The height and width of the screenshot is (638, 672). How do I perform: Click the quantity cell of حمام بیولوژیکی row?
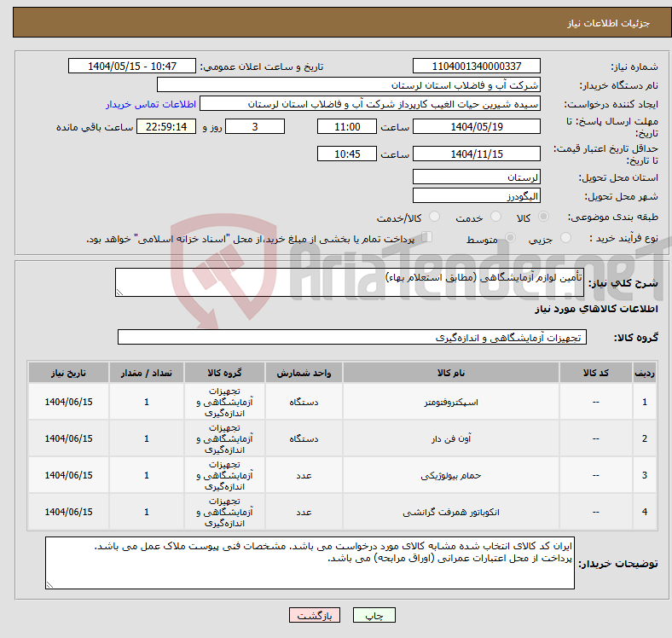(147, 475)
